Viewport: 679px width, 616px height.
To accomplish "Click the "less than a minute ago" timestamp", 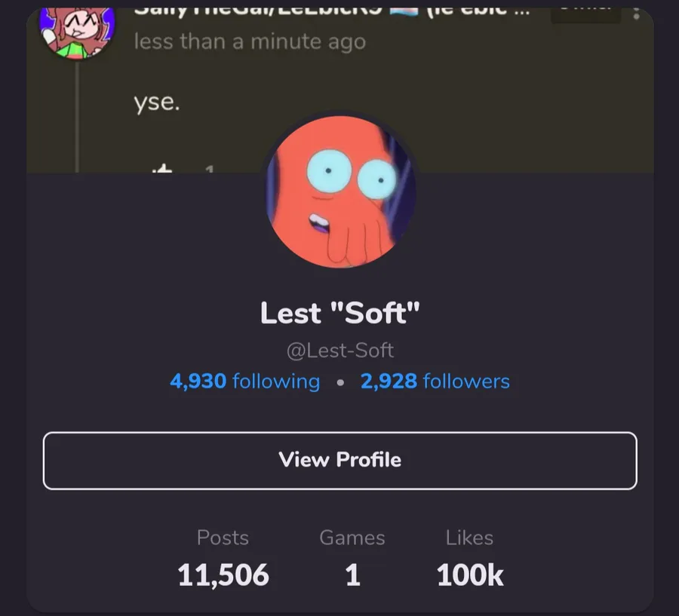I will (x=250, y=42).
